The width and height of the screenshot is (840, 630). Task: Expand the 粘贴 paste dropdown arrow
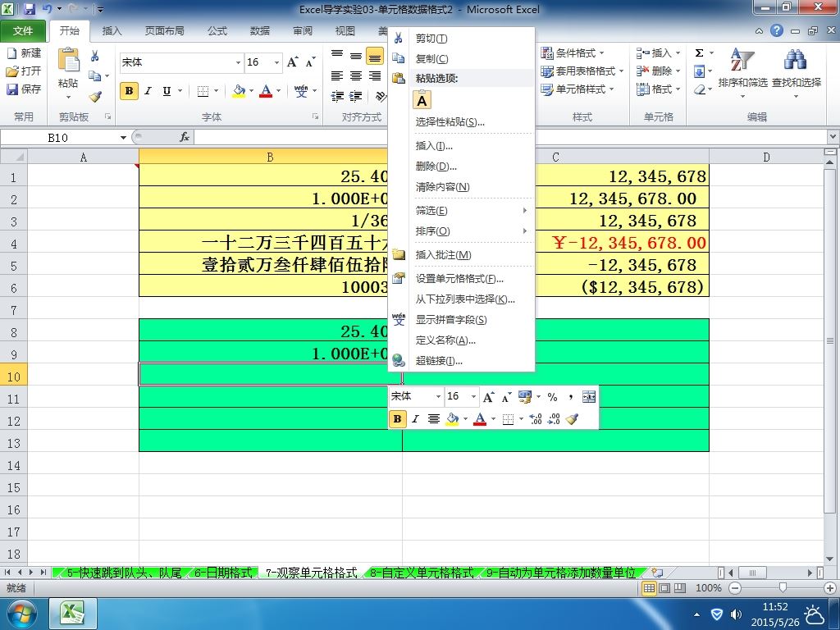coord(69,98)
